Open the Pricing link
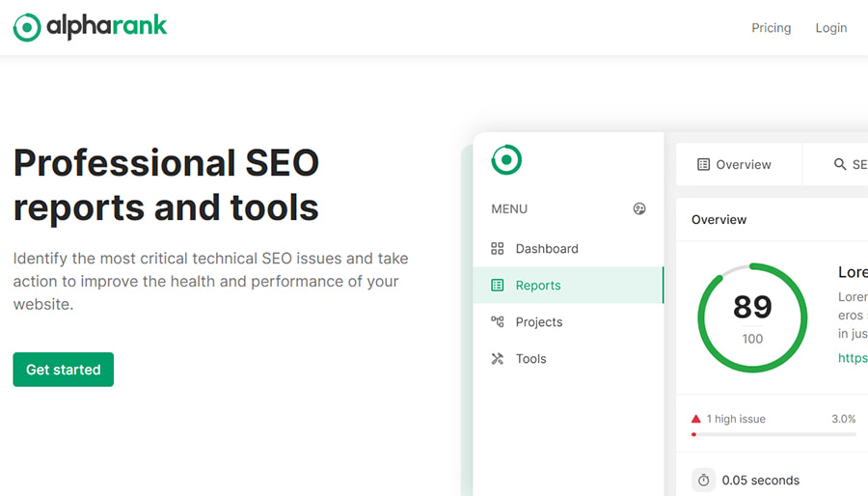 click(x=771, y=28)
